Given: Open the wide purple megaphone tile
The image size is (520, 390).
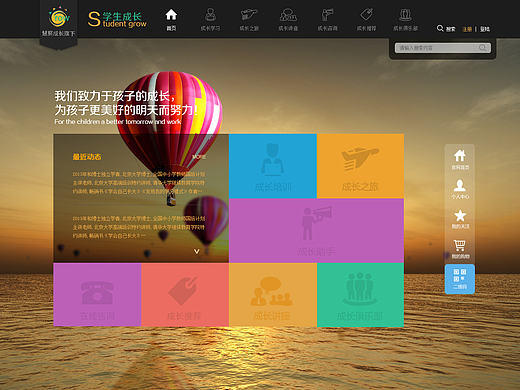Looking at the screenshot, I should pyautogui.click(x=316, y=231).
